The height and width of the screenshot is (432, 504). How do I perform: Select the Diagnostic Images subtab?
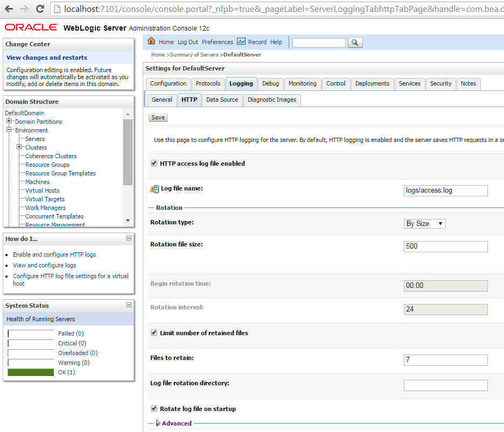point(272,100)
